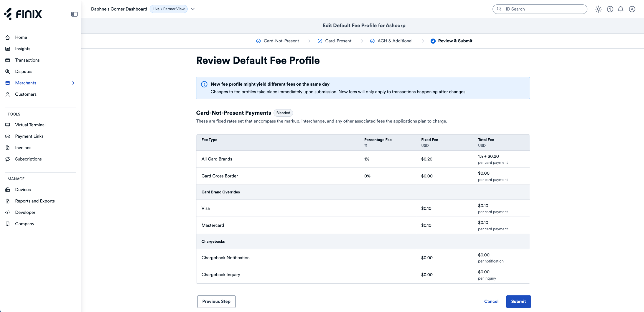Click the All Card Brands row label
Viewport: 644px width, 312px height.
pyautogui.click(x=216, y=159)
